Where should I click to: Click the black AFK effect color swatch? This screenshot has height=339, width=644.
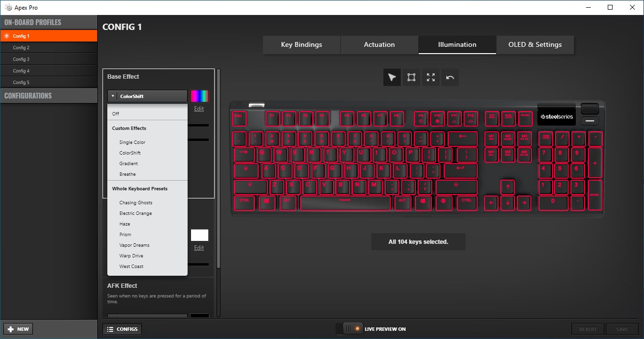point(200,316)
